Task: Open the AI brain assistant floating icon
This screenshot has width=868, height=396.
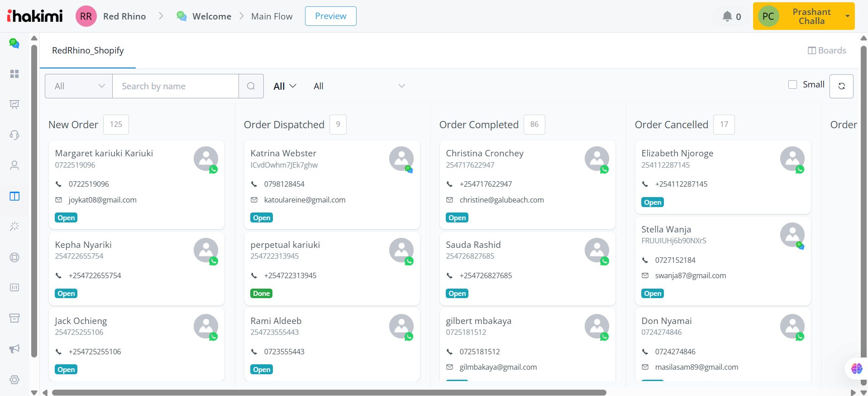Action: click(856, 368)
